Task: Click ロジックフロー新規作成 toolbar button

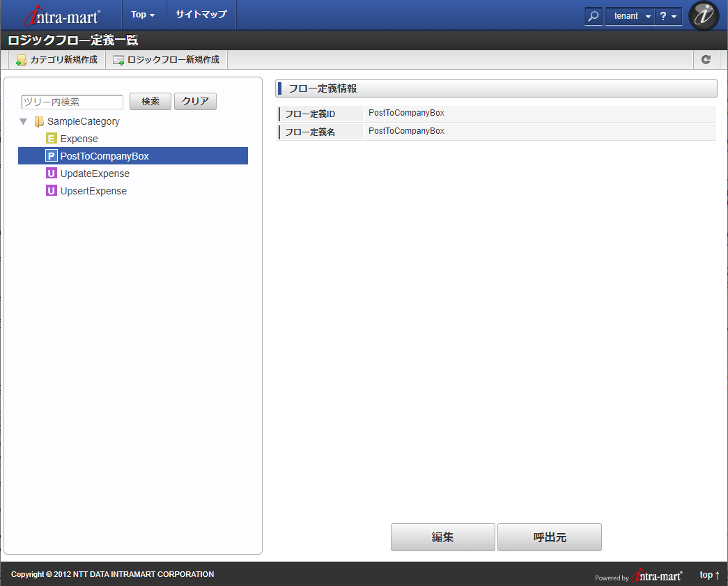Action: click(166, 60)
